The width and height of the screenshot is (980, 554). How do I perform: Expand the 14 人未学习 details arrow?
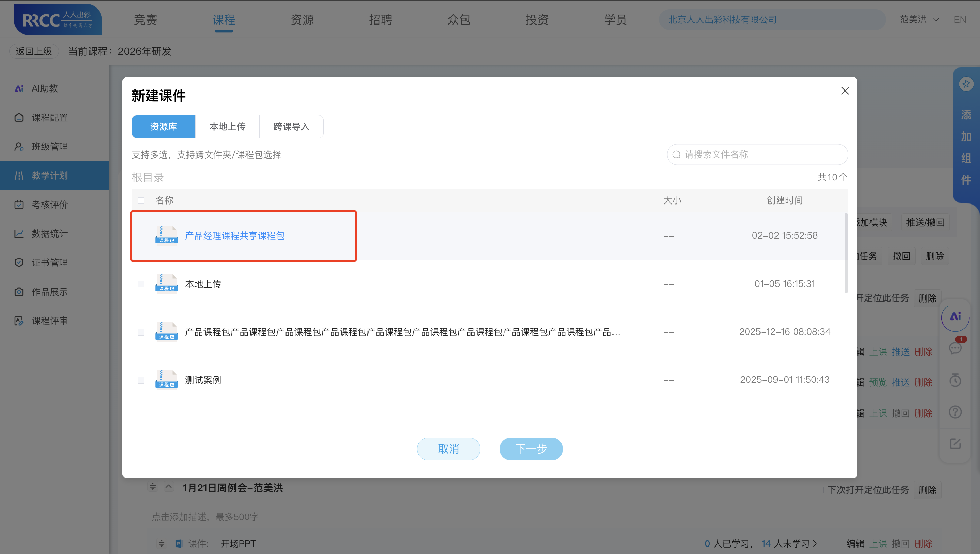[x=815, y=543]
